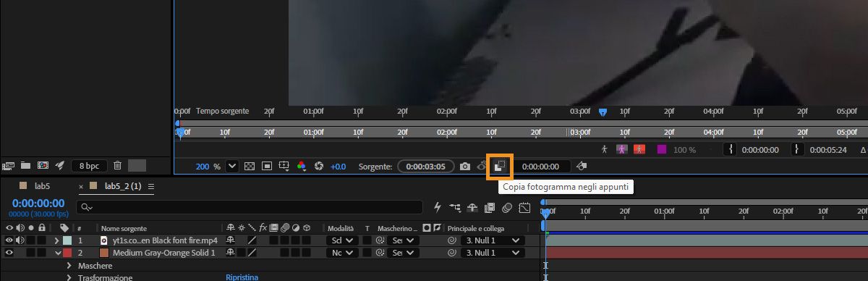Click the parent pick whip for layer 2
Viewport: 868px width, 281px height.
[453, 253]
